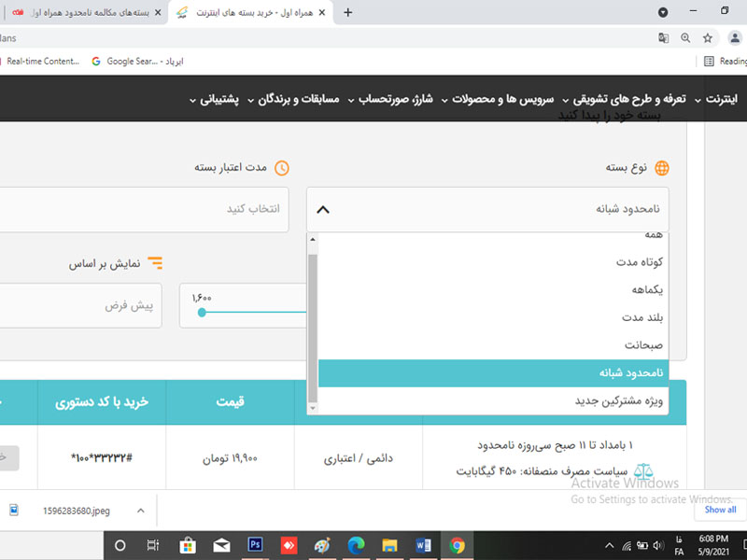The image size is (747, 560).
Task: Click the دائمی / اعتباری cell
Action: (x=359, y=458)
